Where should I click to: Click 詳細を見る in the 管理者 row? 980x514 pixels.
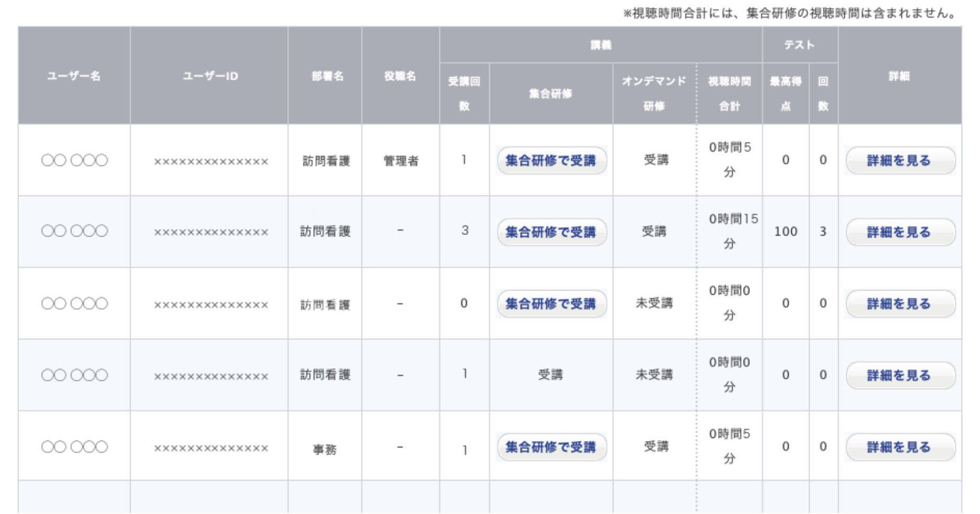[x=899, y=160]
